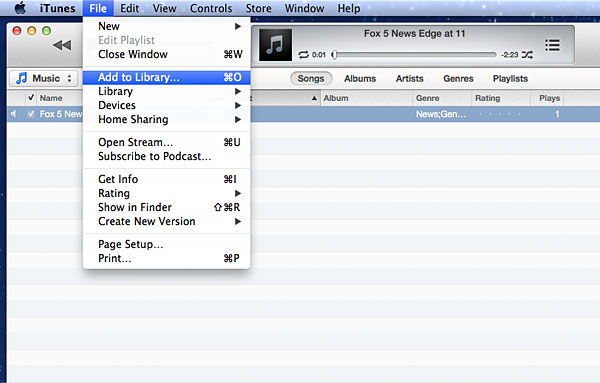This screenshot has height=383, width=600.
Task: Click the checkmark column header
Action: (x=31, y=98)
